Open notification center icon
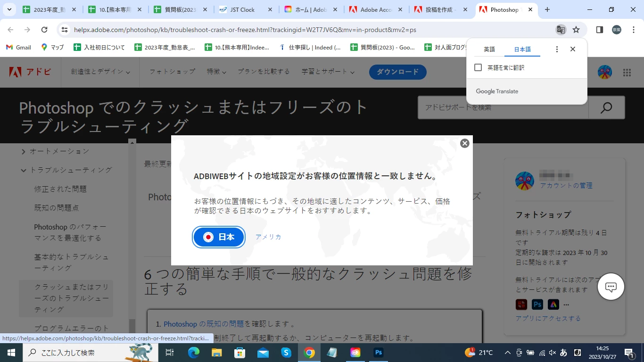The height and width of the screenshot is (362, 644). pyautogui.click(x=628, y=353)
